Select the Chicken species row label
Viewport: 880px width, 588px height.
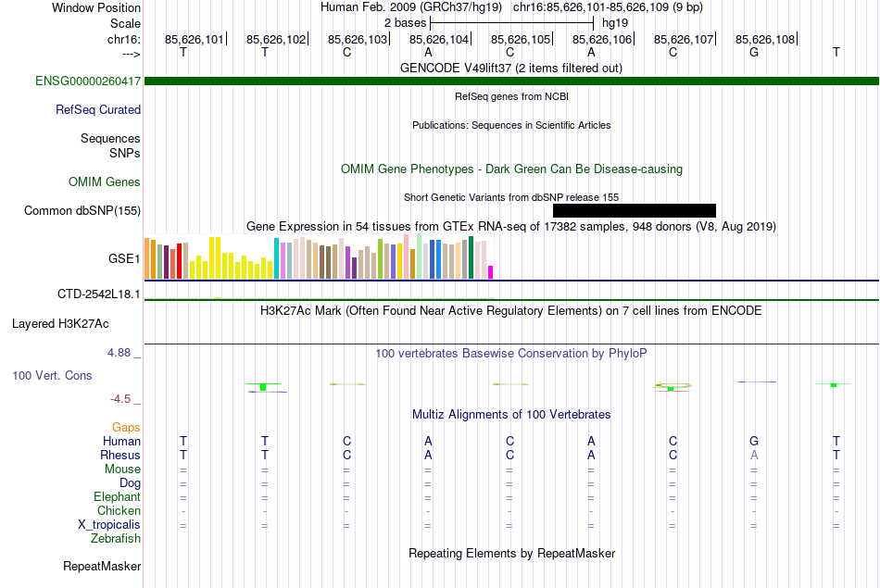(x=119, y=511)
